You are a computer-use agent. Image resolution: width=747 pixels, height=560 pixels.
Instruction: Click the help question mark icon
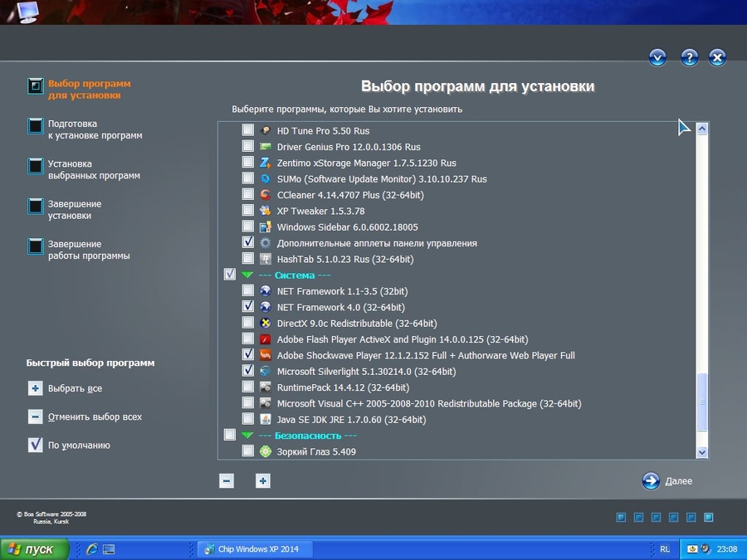(689, 57)
